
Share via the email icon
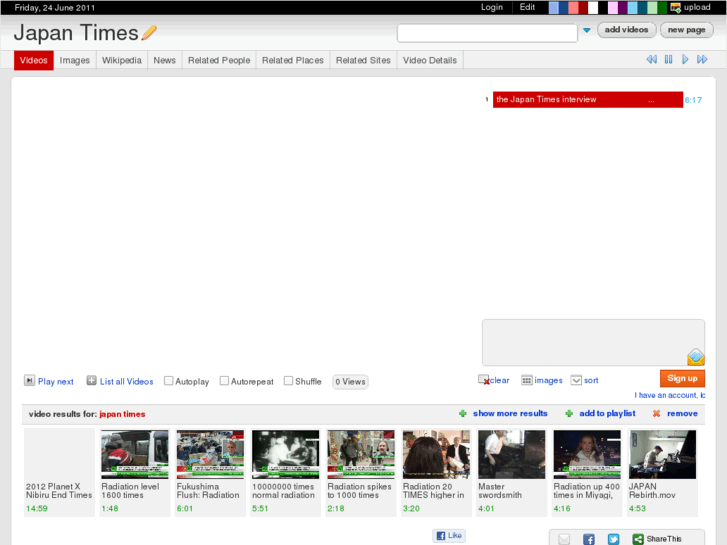click(x=564, y=539)
